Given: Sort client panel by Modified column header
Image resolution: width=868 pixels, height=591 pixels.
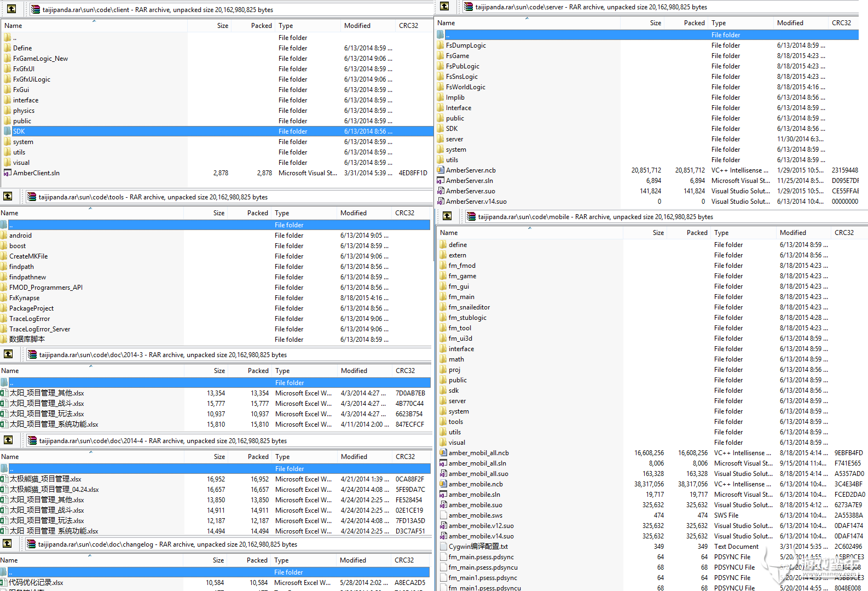Looking at the screenshot, I should click(357, 26).
